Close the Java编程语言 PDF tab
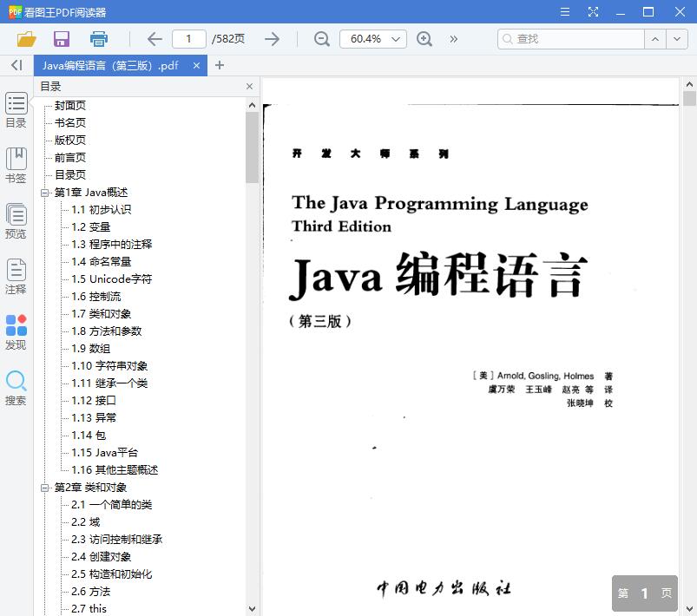This screenshot has width=697, height=616. point(196,66)
